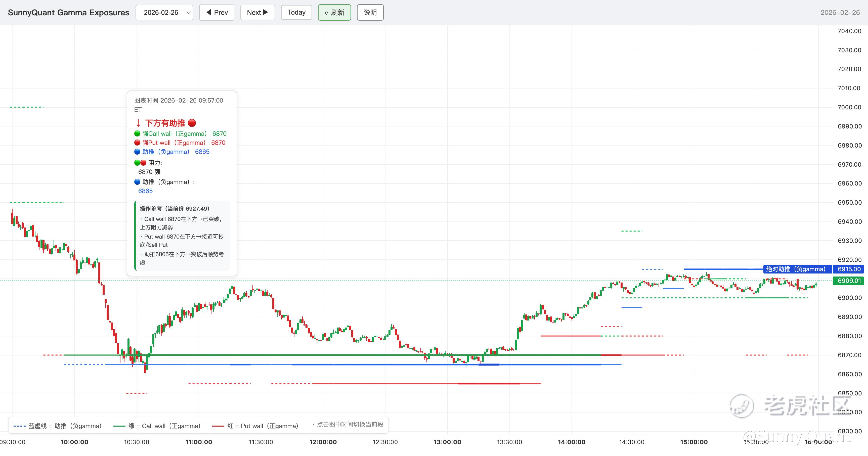Click the Prev day button
Image resolution: width=868 pixels, height=456 pixels.
pyautogui.click(x=217, y=13)
